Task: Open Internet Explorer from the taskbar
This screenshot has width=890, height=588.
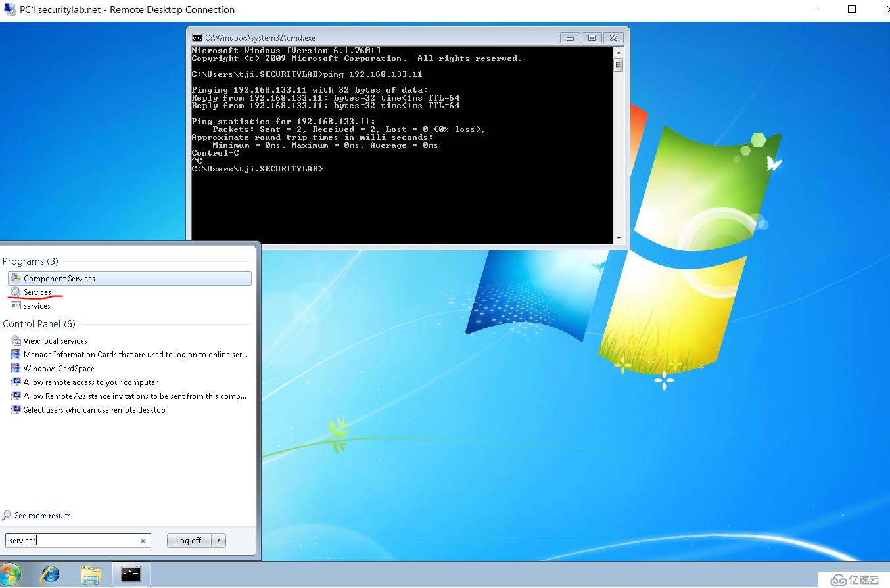Action: (50, 574)
